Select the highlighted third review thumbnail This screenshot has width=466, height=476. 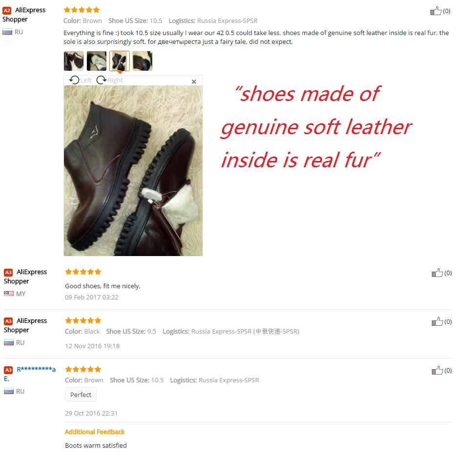point(120,61)
